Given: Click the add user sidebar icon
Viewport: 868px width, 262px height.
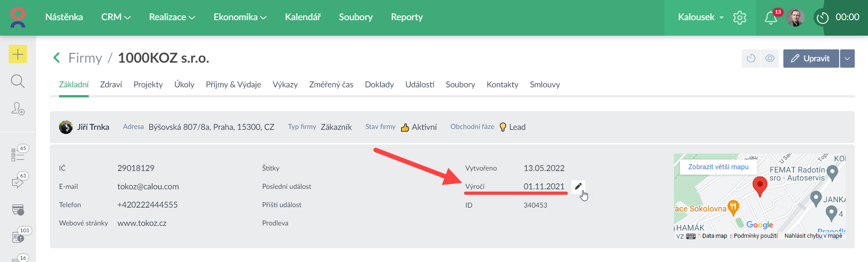Looking at the screenshot, I should 18,108.
